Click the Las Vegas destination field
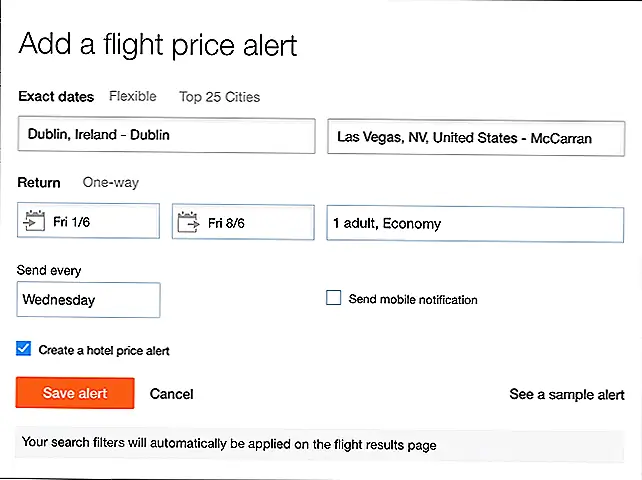The width and height of the screenshot is (642, 480). coord(476,138)
